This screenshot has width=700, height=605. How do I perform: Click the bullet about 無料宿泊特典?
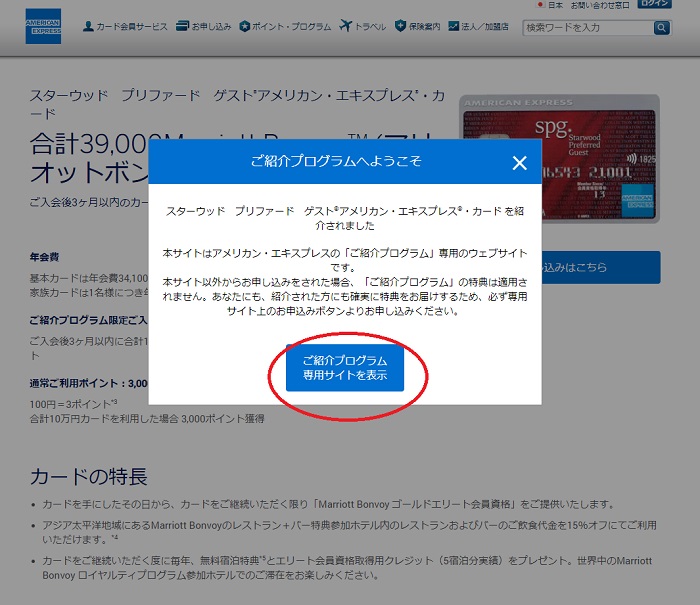click(x=347, y=567)
